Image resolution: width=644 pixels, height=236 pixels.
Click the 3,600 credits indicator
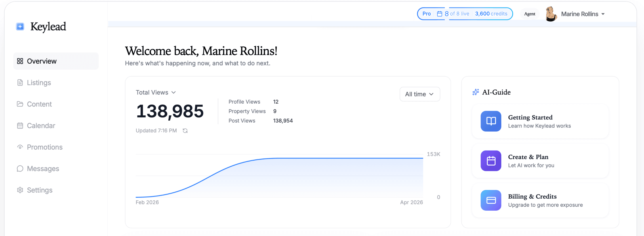(x=491, y=14)
